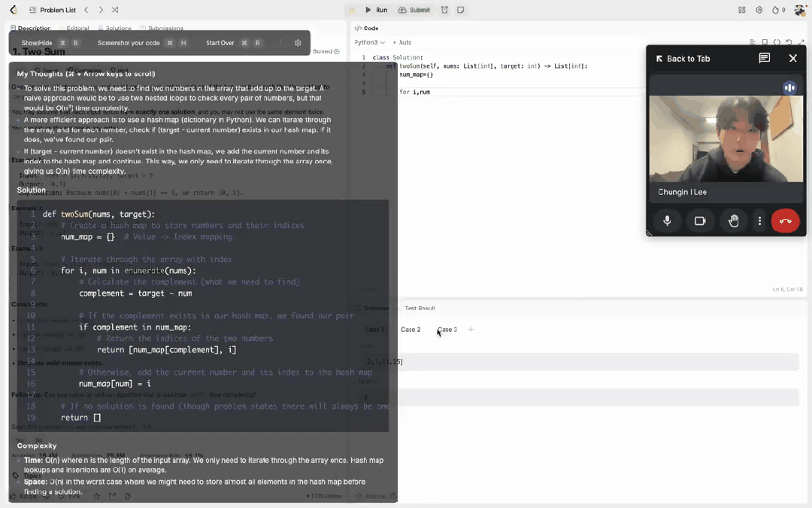Open LeetCode settings gear in top bar
Screen dimensions: 812x508
(759, 10)
